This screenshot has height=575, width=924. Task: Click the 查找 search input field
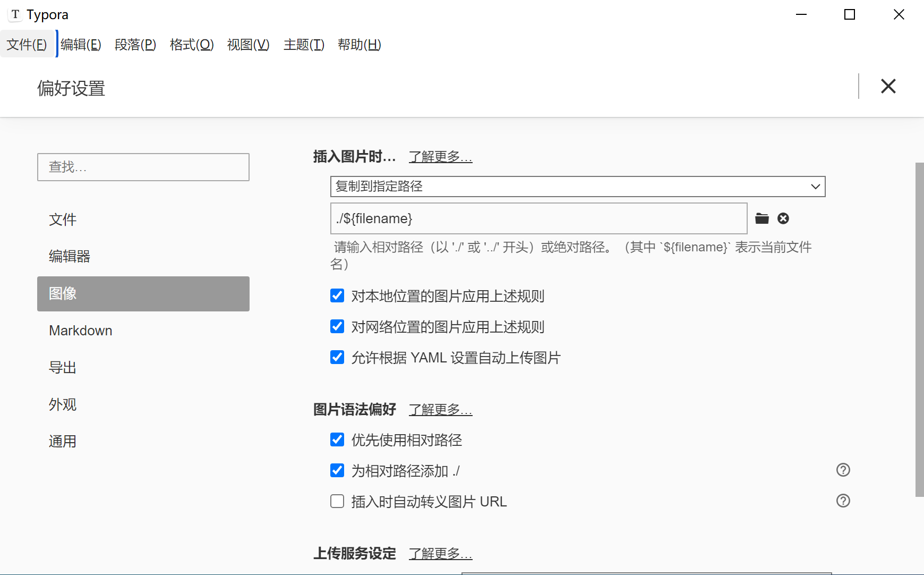(143, 167)
